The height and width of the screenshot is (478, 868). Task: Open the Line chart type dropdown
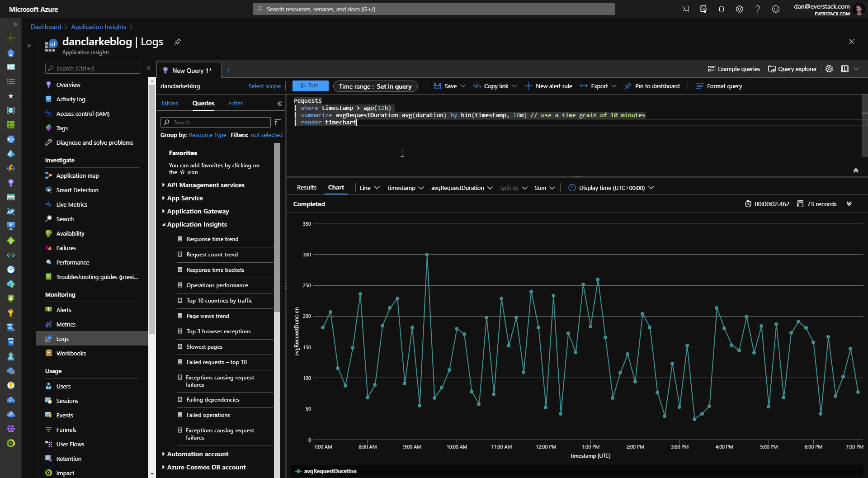point(369,188)
